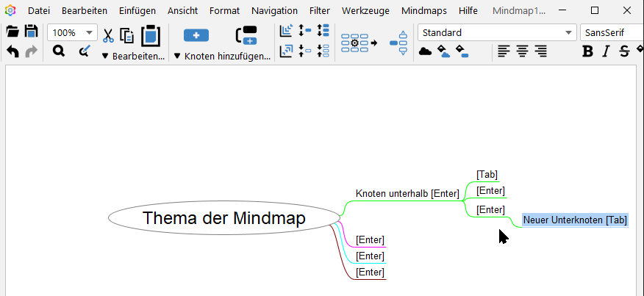Open the Standard style dropdown
The image size is (644, 296).
point(497,32)
